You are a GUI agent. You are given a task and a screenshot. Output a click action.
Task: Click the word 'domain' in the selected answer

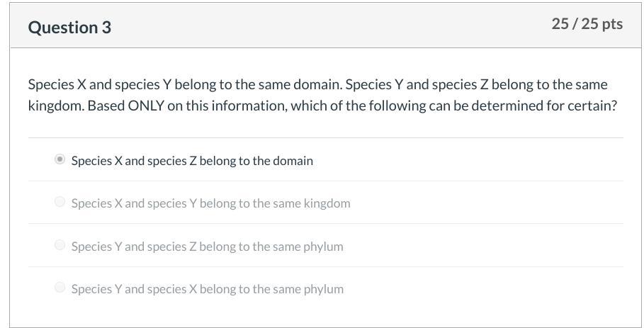tap(293, 161)
